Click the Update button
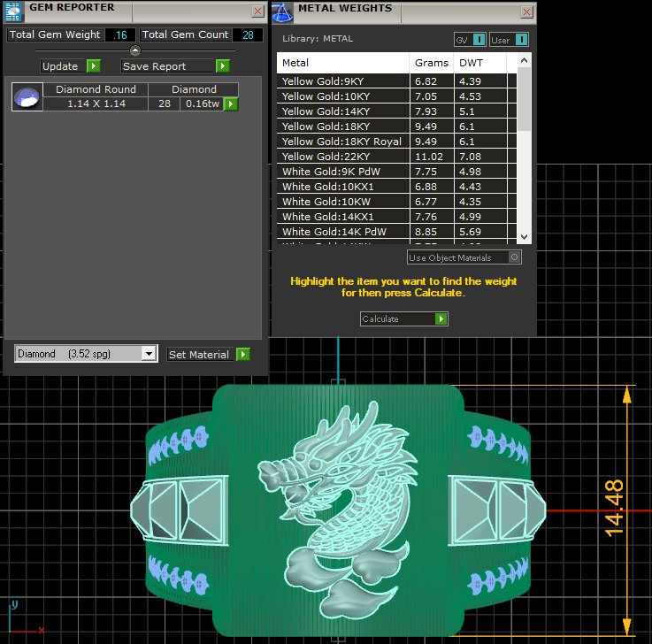 point(71,65)
